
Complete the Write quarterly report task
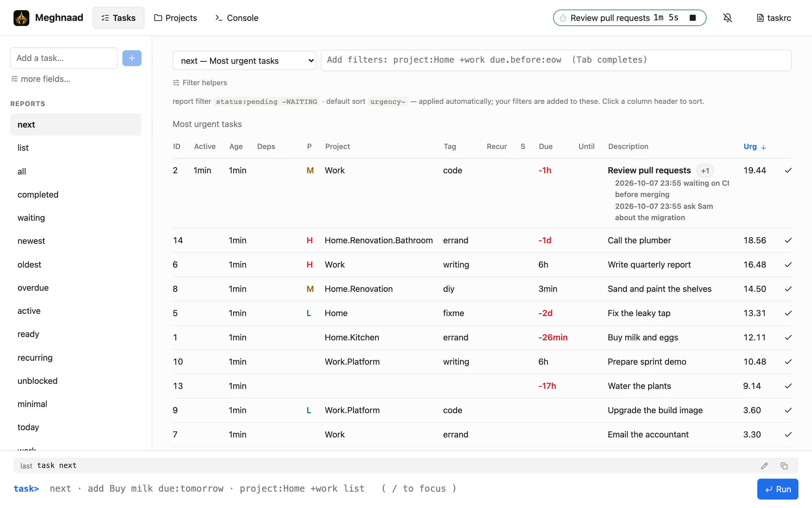[x=788, y=264]
